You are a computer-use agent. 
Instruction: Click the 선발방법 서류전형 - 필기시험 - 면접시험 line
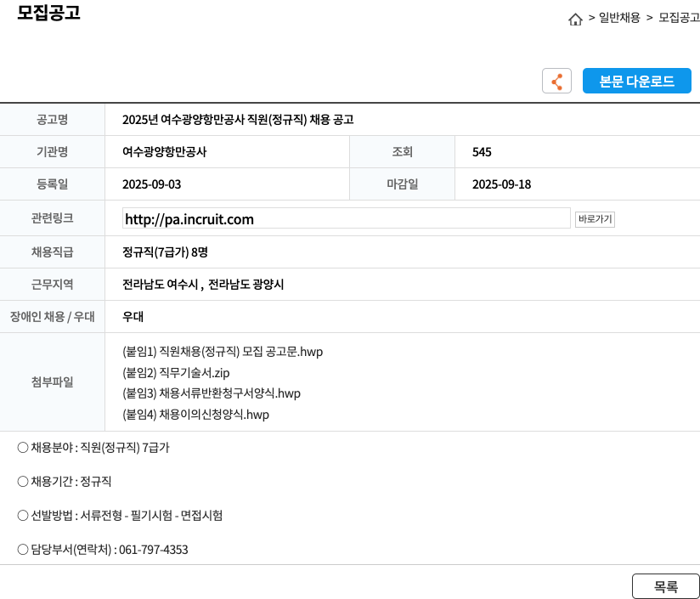pyautogui.click(x=120, y=516)
